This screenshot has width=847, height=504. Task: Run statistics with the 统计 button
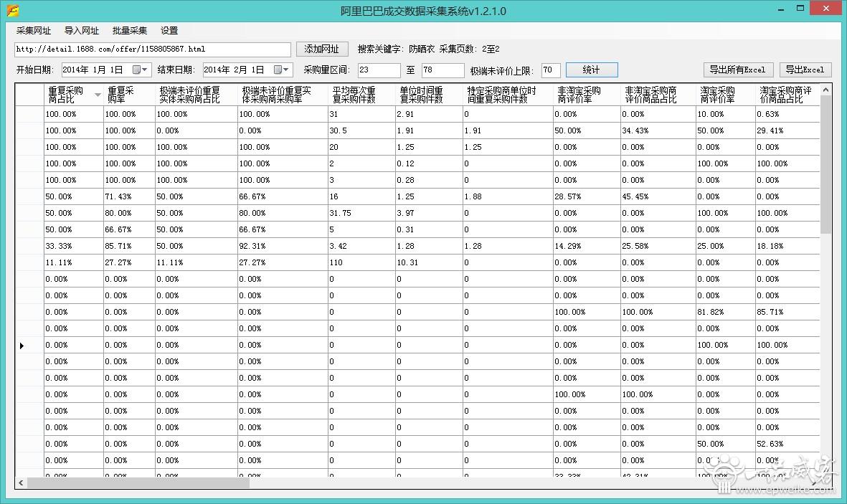(591, 70)
